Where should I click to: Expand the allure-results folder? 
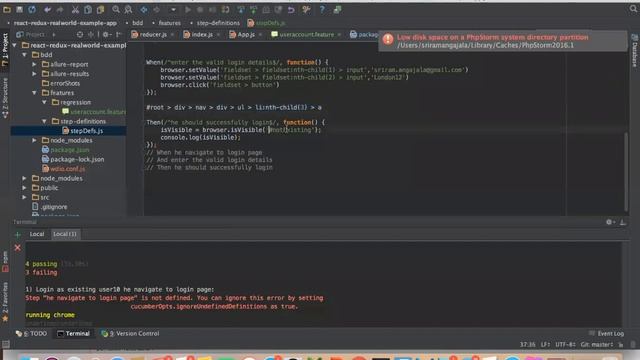point(35,74)
